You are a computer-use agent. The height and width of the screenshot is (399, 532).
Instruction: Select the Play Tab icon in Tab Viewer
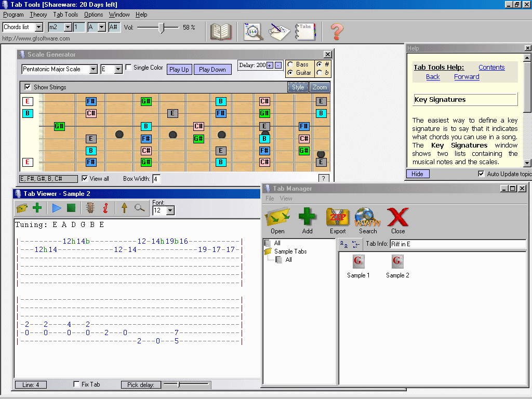pos(57,208)
